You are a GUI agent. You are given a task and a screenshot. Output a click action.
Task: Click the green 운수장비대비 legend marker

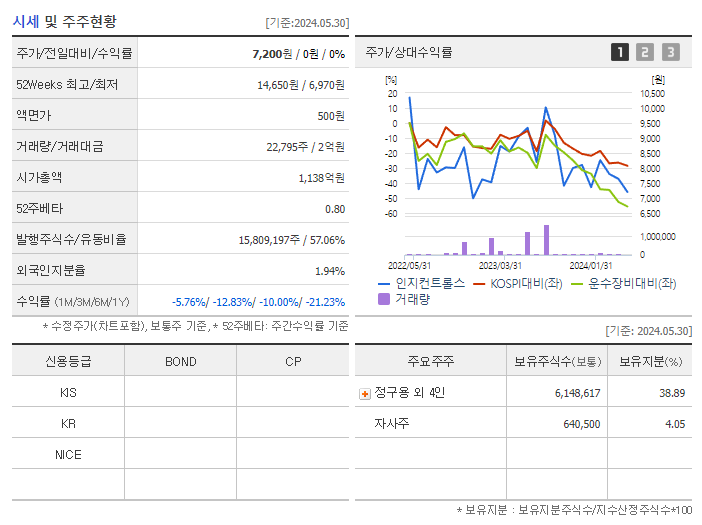point(577,284)
